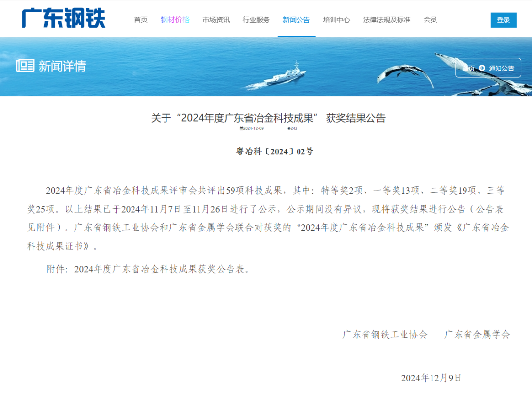Screen dimensions: 532x397
Task: Select the 新闻公告 navigation tab
Action: tap(296, 20)
